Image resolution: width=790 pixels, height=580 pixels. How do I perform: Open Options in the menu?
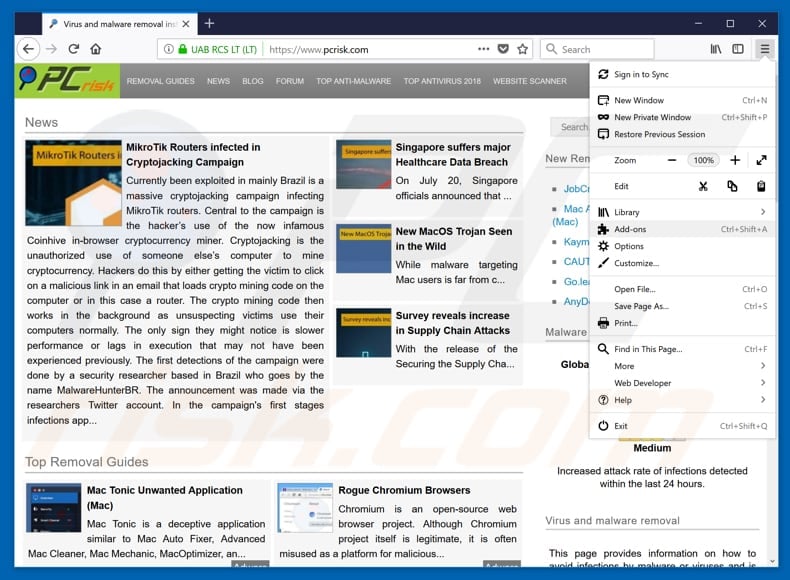pyautogui.click(x=682, y=246)
